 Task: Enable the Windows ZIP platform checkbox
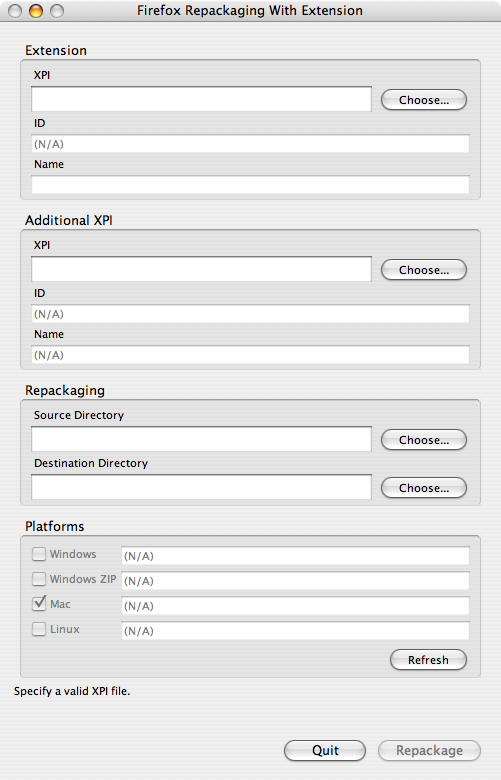[x=39, y=579]
